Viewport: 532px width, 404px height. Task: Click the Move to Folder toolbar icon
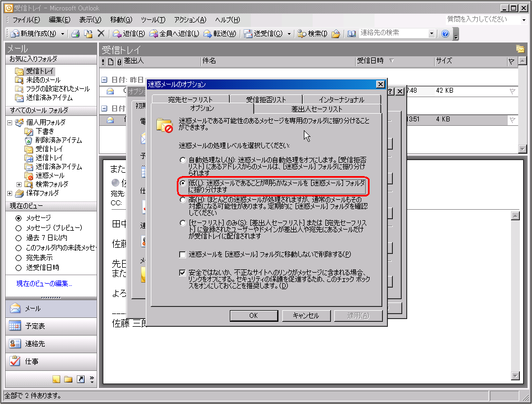tap(88, 34)
